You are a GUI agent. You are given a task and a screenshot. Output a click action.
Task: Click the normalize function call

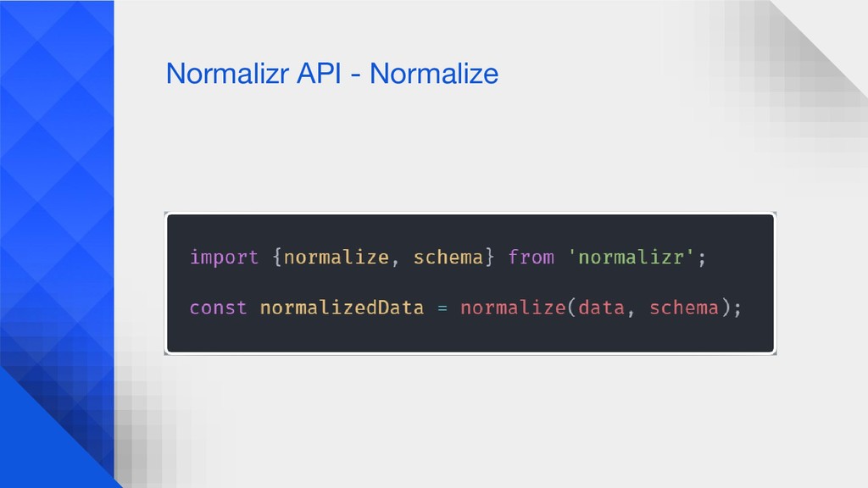[x=513, y=308]
